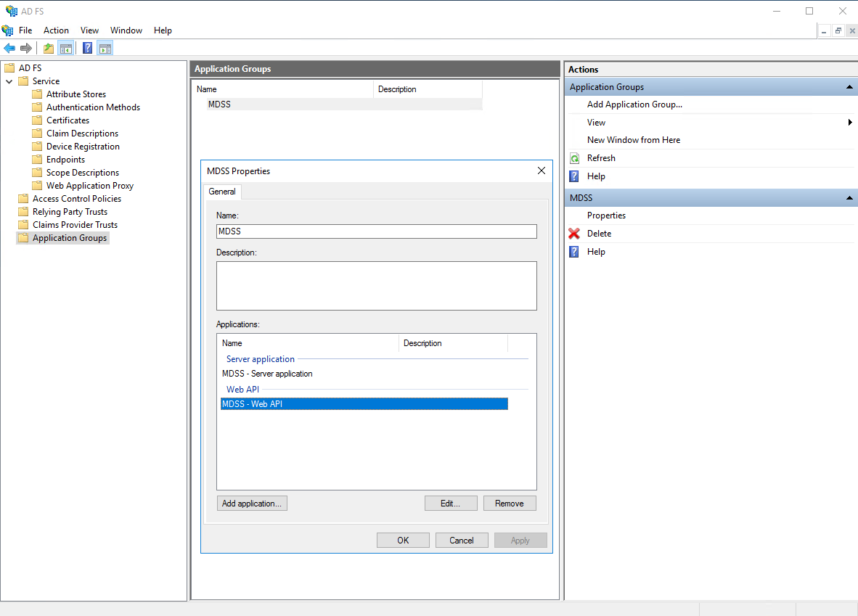Select Claims Provider Trusts tree node
Screen dimensions: 858x616
pyautogui.click(x=75, y=225)
